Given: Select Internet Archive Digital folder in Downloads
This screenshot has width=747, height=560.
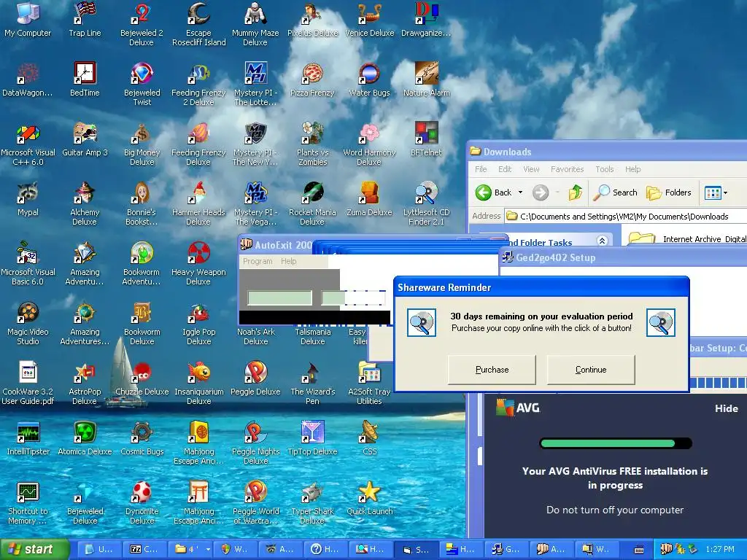Looking at the screenshot, I should [x=687, y=238].
